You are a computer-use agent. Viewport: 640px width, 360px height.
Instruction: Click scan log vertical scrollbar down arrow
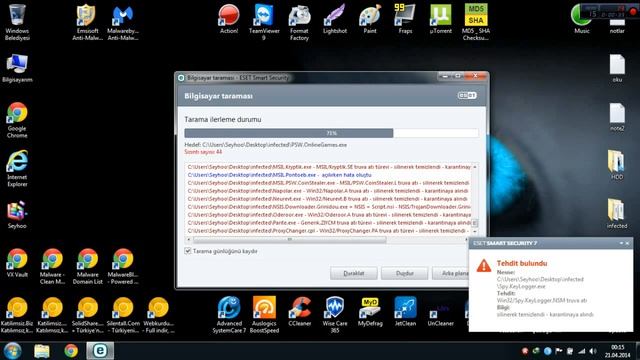pyautogui.click(x=475, y=231)
